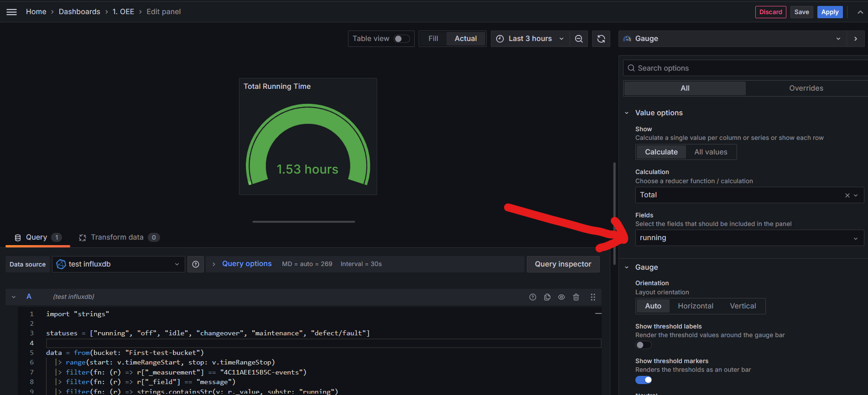
Task: Select the All options tab
Action: [685, 88]
